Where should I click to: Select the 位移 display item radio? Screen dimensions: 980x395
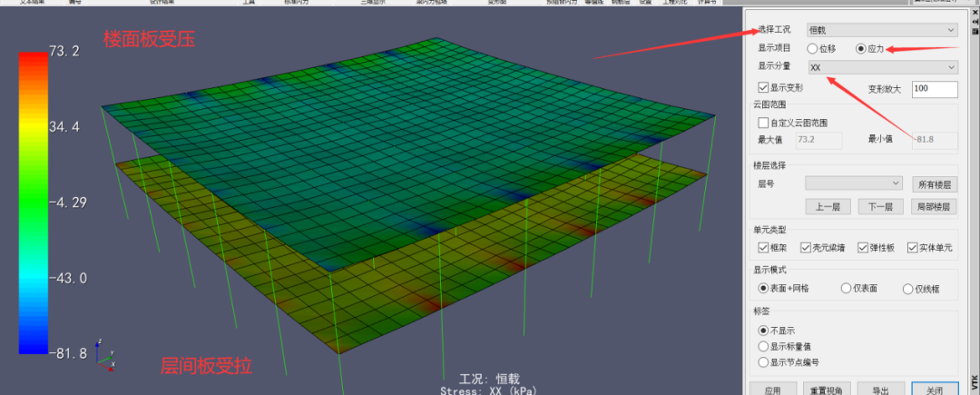tap(812, 48)
